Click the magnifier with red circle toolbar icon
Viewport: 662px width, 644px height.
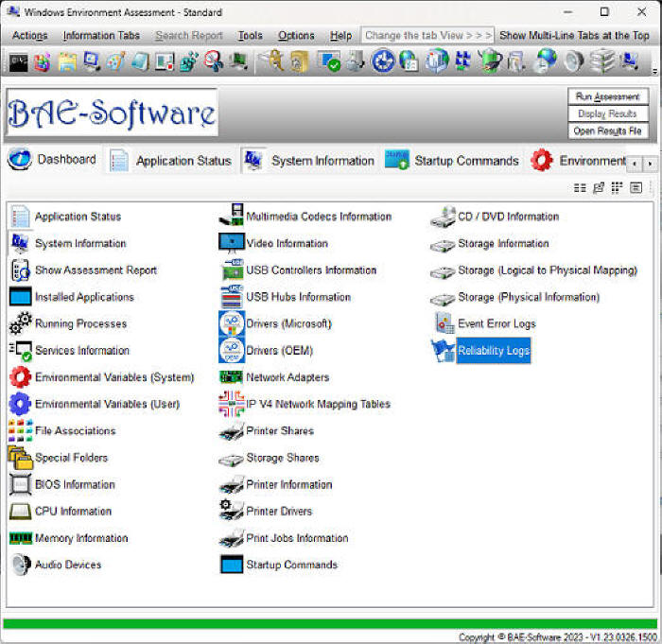click(214, 61)
